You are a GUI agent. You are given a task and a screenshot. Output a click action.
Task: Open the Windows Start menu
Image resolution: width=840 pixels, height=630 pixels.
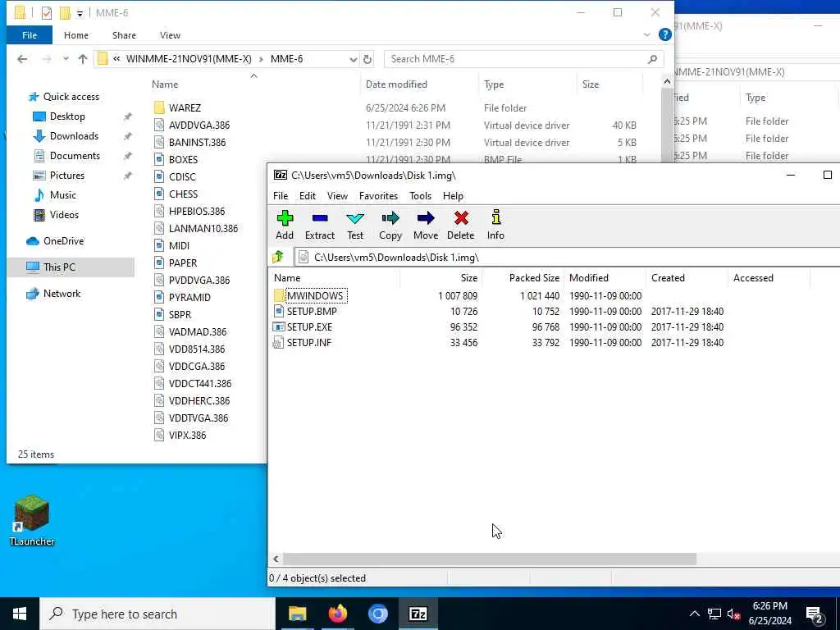(20, 614)
